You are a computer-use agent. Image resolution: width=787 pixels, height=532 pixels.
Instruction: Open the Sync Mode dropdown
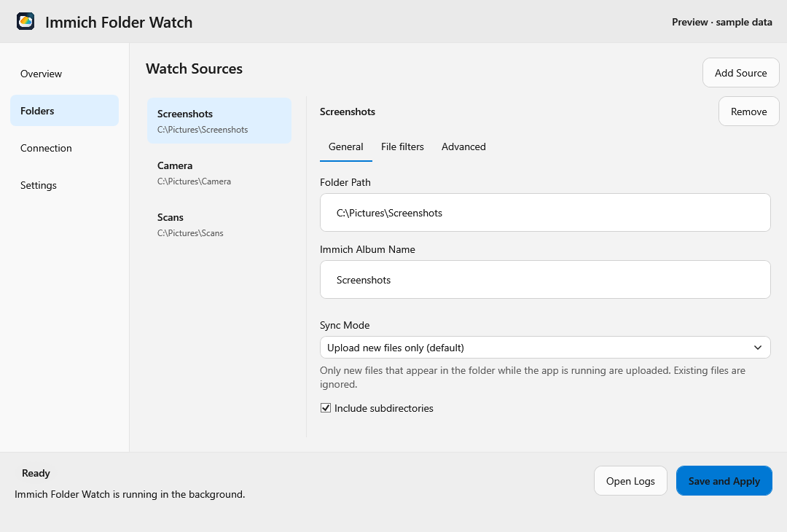[x=545, y=348]
